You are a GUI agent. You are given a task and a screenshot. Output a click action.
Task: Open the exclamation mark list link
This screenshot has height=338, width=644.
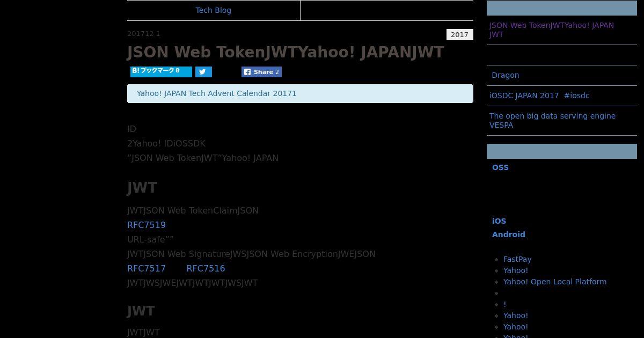point(504,304)
